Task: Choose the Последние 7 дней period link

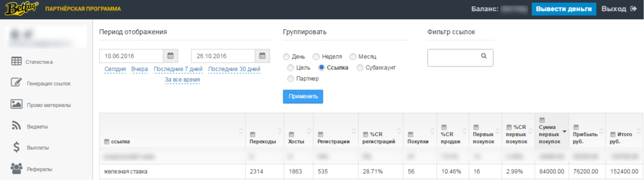Action: pos(178,69)
